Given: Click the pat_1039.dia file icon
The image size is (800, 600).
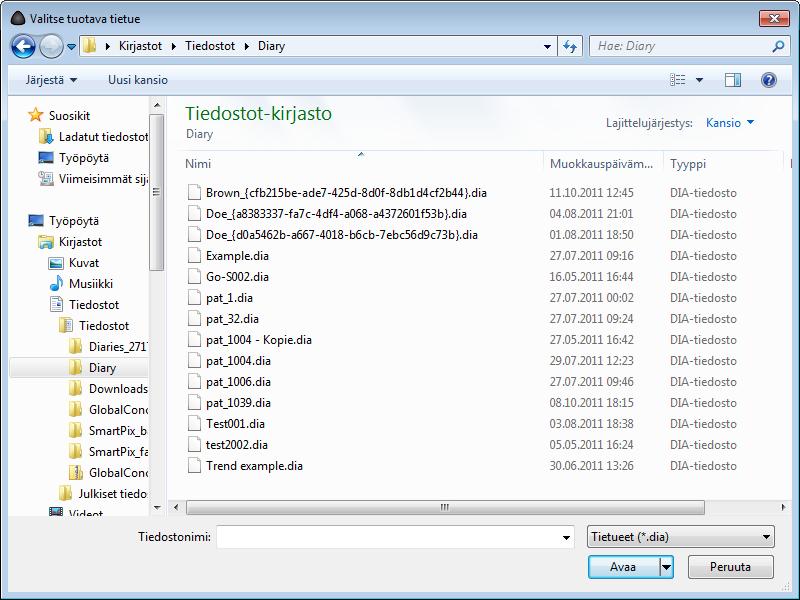Looking at the screenshot, I should [x=194, y=403].
